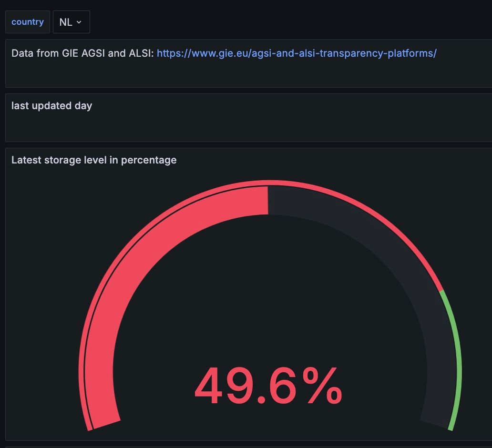
Task: Click the chevron arrow beside NL
Action: pos(79,22)
